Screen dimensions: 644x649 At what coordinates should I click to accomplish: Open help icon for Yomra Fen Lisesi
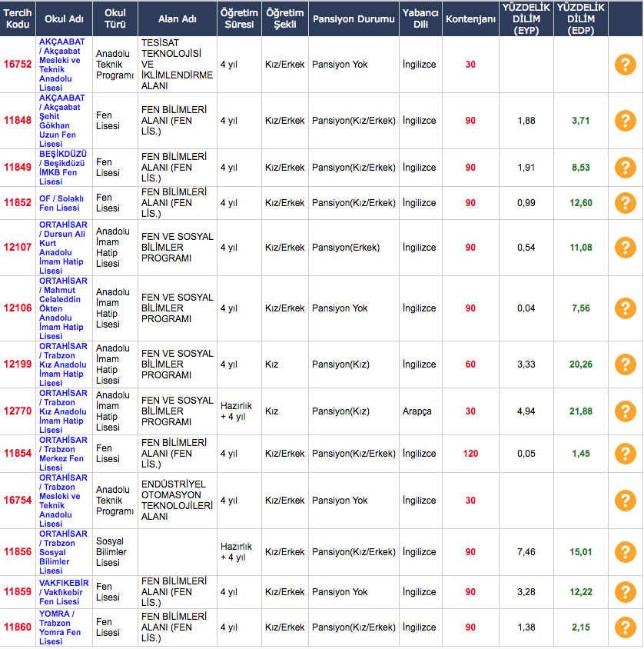pyautogui.click(x=625, y=627)
